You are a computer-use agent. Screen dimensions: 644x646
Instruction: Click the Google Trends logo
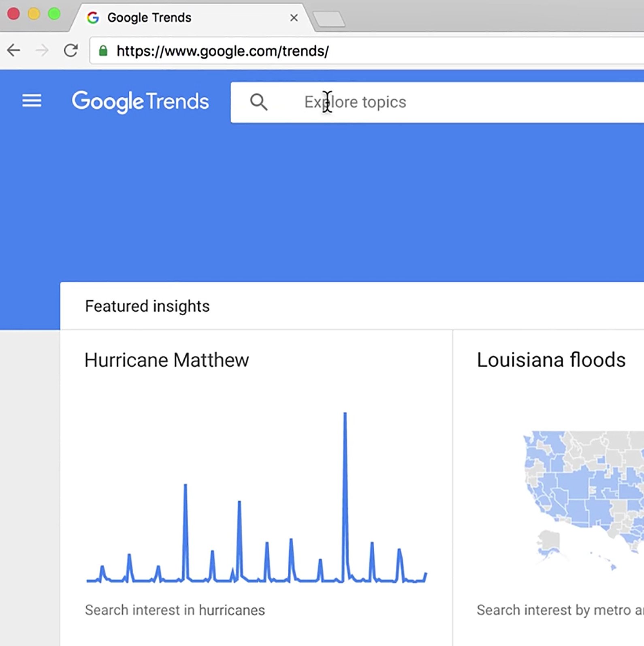click(140, 101)
